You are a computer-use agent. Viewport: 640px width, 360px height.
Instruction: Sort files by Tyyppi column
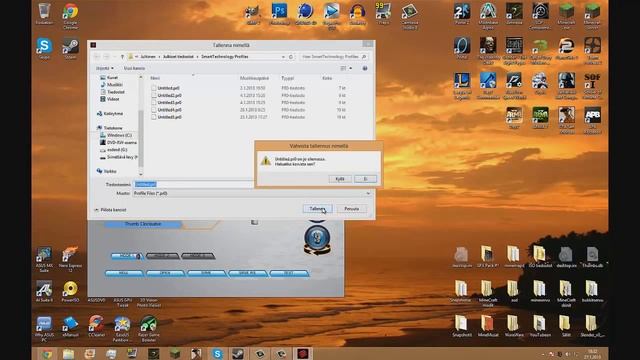point(287,78)
